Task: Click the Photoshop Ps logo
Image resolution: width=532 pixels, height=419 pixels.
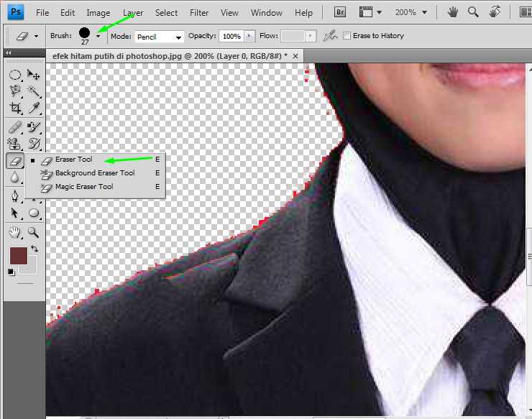Action: click(16, 12)
